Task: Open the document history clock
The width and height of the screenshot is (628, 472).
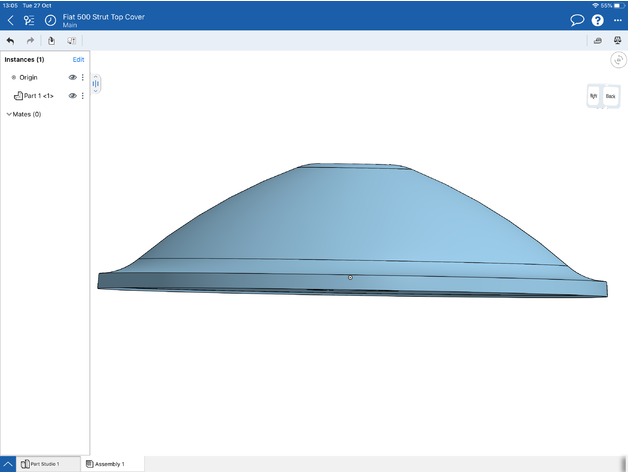Action: (50, 20)
